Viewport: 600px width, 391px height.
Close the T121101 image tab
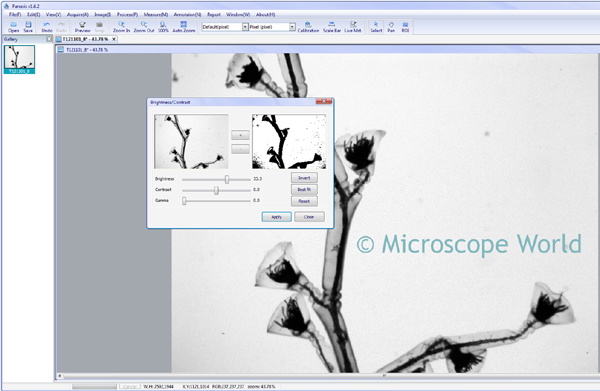(x=114, y=39)
